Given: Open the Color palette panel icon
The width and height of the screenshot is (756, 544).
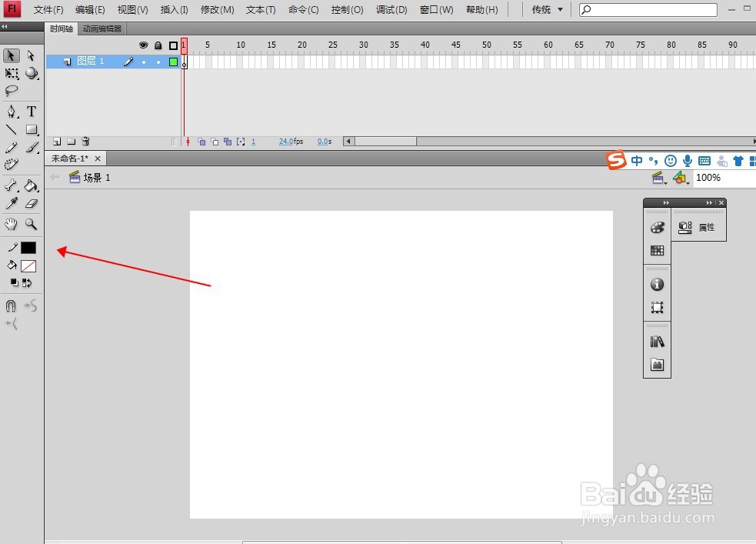Looking at the screenshot, I should point(657,228).
